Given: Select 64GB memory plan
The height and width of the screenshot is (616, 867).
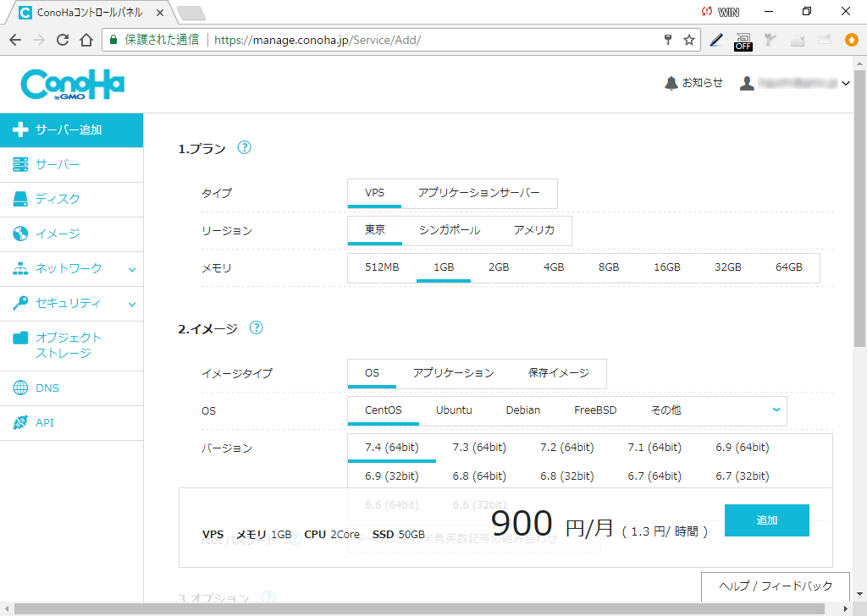Looking at the screenshot, I should pyautogui.click(x=789, y=267).
